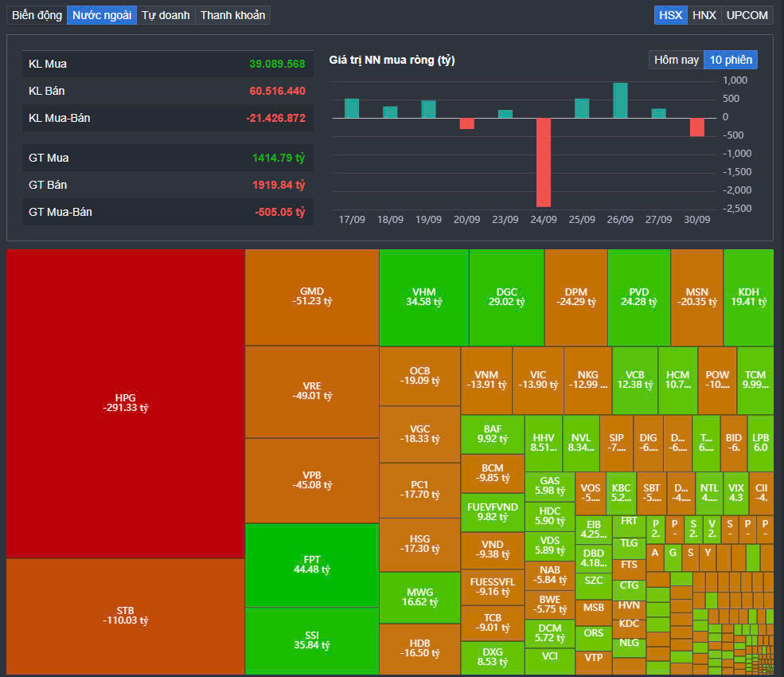Choose the UPCOM exchange tab

[x=747, y=15]
